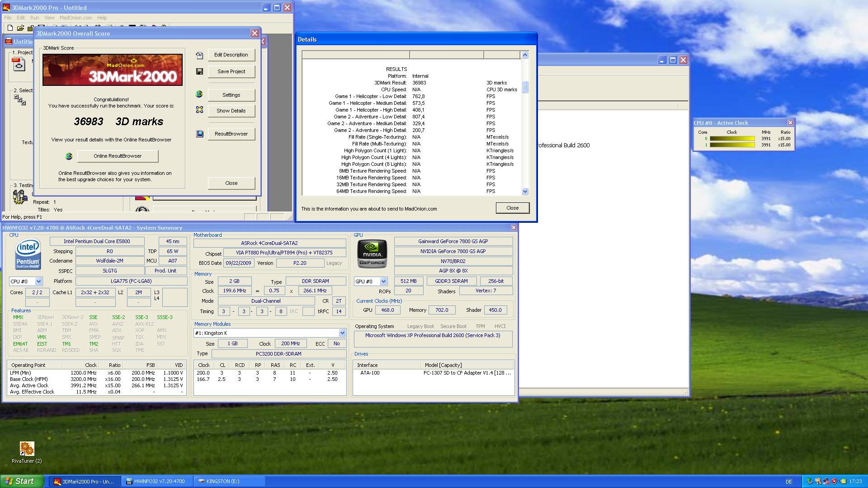This screenshot has width=868, height=488.
Task: Click the Avg. Active Clock row
Action: (x=96, y=385)
